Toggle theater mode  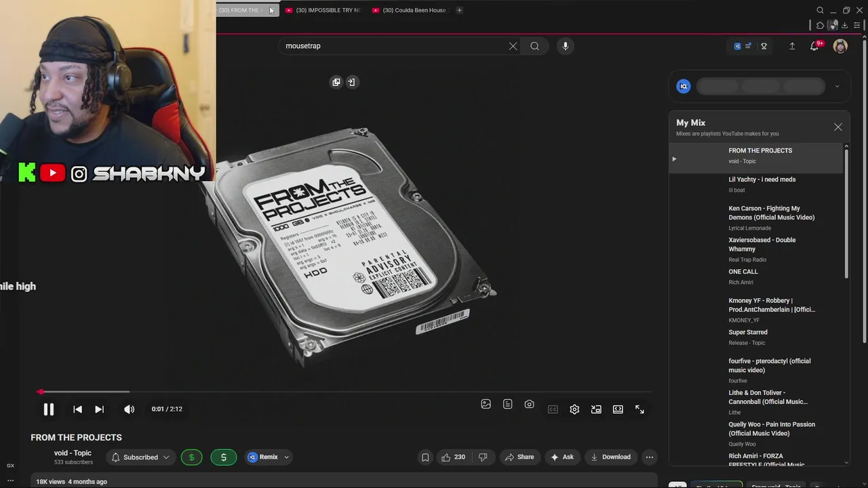618,409
